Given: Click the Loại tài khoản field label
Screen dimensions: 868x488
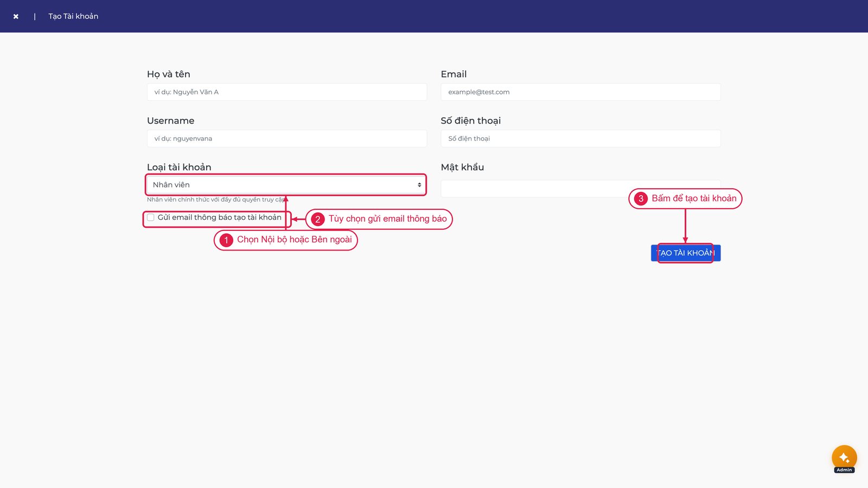Looking at the screenshot, I should point(179,167).
